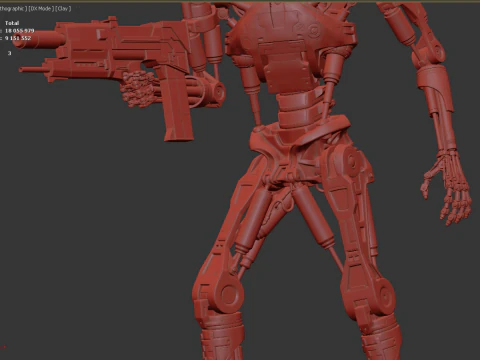Open the Clay shading viewport menu
Image resolution: width=480 pixels, height=360 pixels.
click(x=63, y=8)
